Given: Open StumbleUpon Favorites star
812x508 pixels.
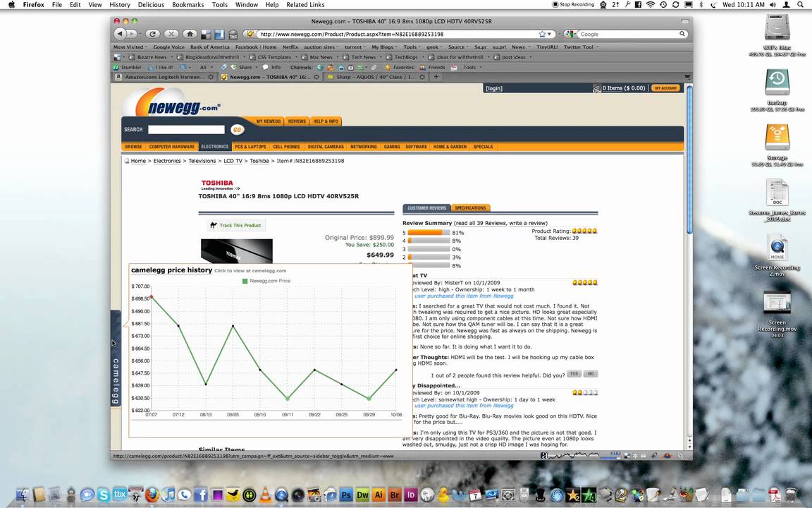Looking at the screenshot, I should click(x=399, y=68).
